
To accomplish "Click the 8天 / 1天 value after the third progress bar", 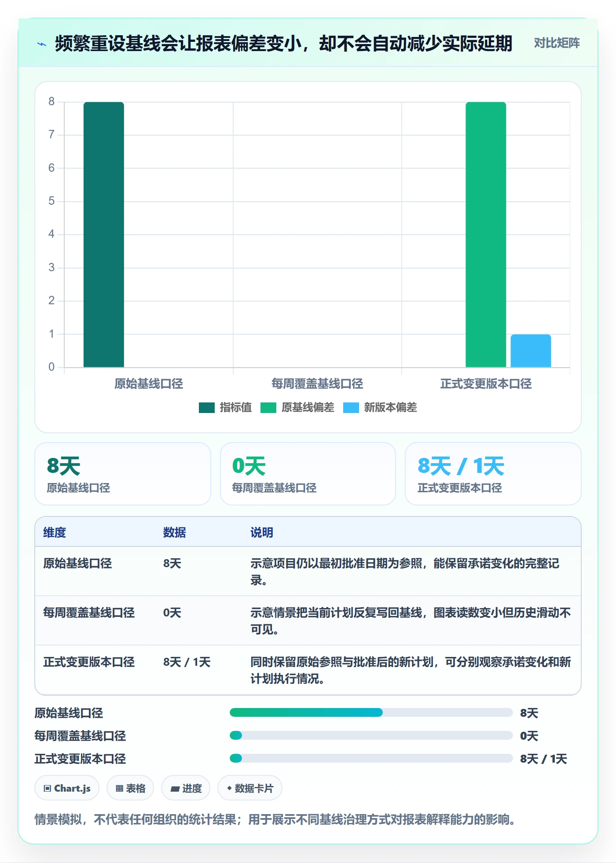I will click(543, 759).
